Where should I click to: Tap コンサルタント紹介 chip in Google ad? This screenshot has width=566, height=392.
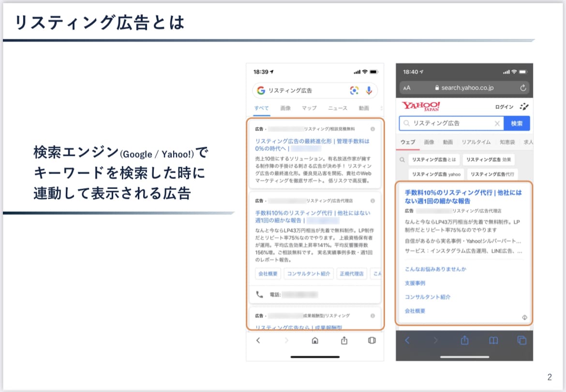point(309,274)
